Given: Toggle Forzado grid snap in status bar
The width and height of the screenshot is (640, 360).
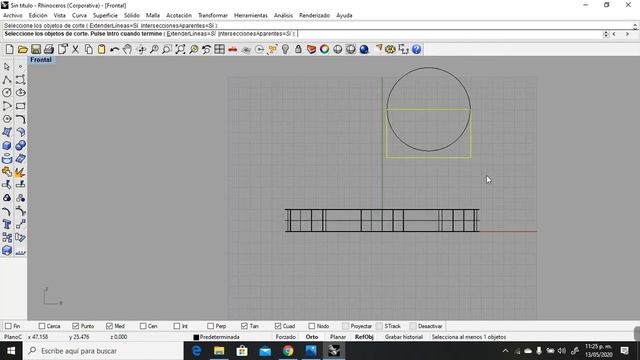Looking at the screenshot, I should (285, 337).
